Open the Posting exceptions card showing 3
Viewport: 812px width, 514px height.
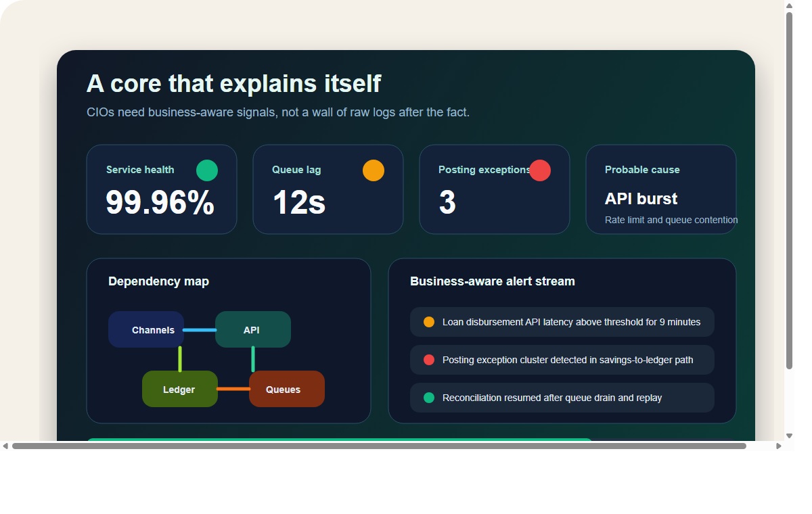point(494,189)
